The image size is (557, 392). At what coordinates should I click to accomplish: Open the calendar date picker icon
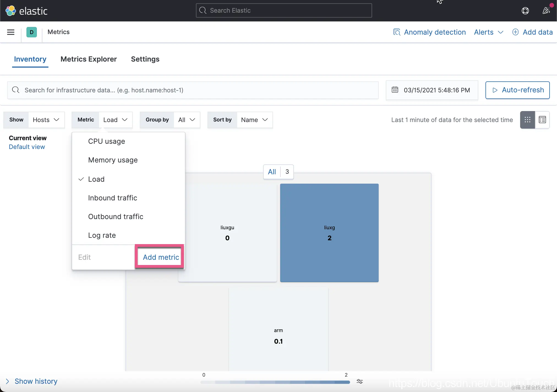coord(395,90)
